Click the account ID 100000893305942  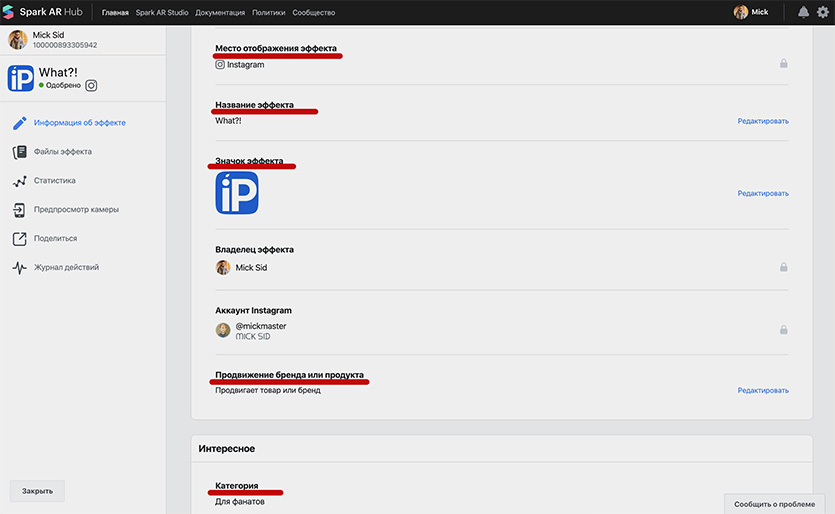pyautogui.click(x=65, y=45)
